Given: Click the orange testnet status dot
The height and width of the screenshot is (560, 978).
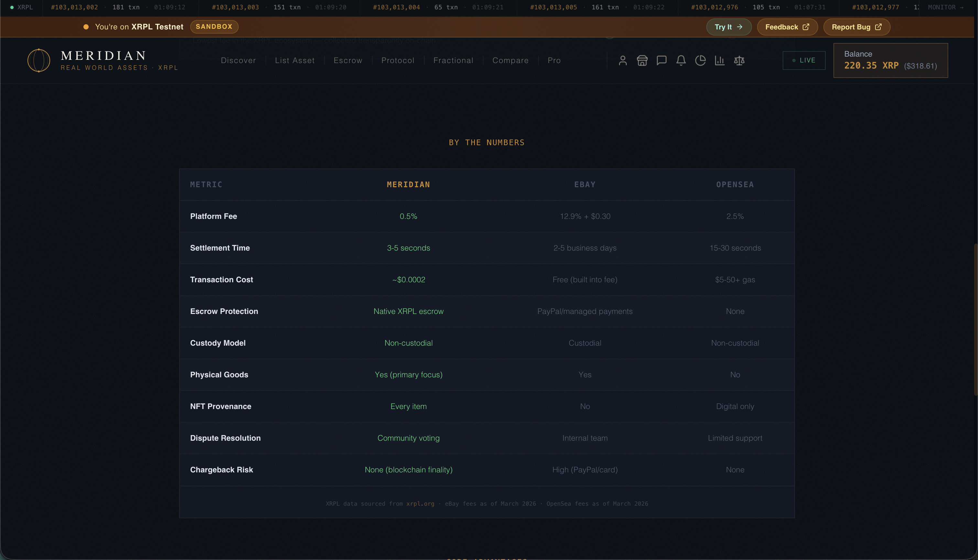Looking at the screenshot, I should coord(86,27).
